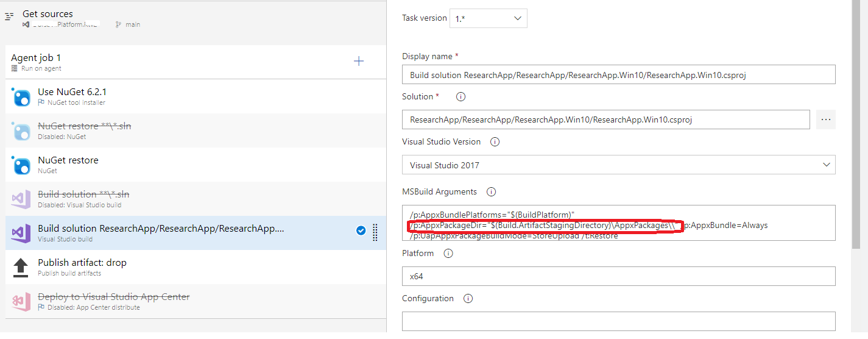Open the Visual Studio Version info icon

click(x=495, y=142)
